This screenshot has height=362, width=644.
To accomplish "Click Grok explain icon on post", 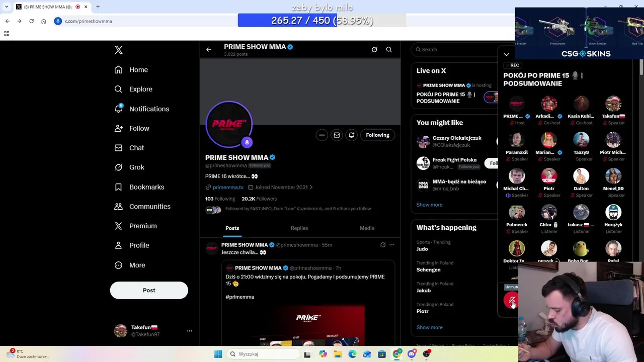I will [383, 245].
